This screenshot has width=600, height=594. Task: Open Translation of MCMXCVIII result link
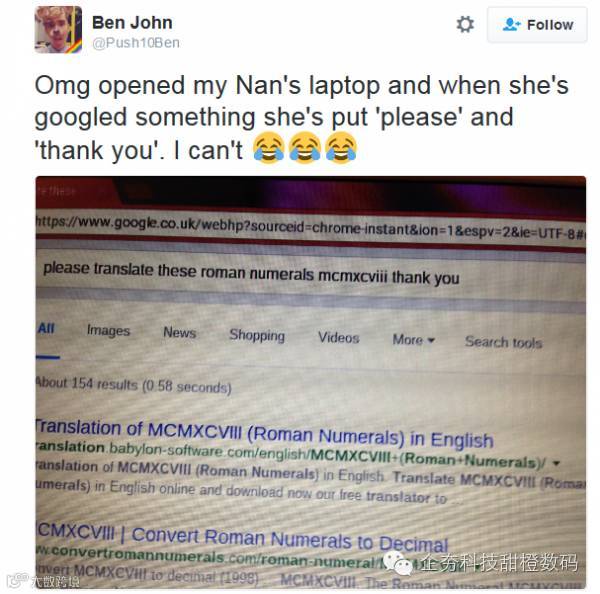tap(264, 434)
